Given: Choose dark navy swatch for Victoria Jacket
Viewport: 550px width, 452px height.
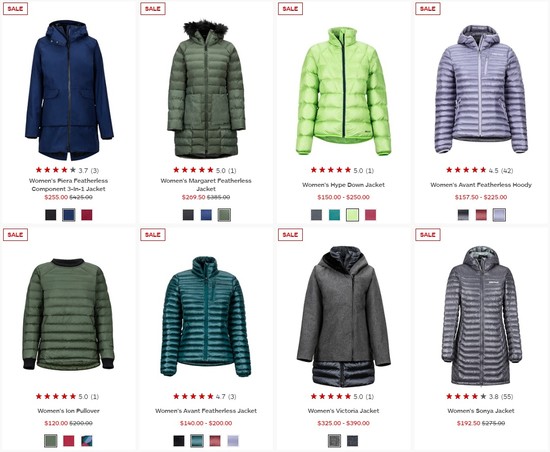Looking at the screenshot, I should pos(353,441).
